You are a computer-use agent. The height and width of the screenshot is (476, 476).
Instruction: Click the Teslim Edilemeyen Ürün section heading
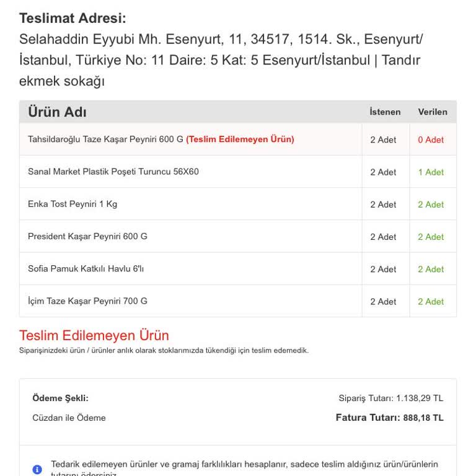94,335
